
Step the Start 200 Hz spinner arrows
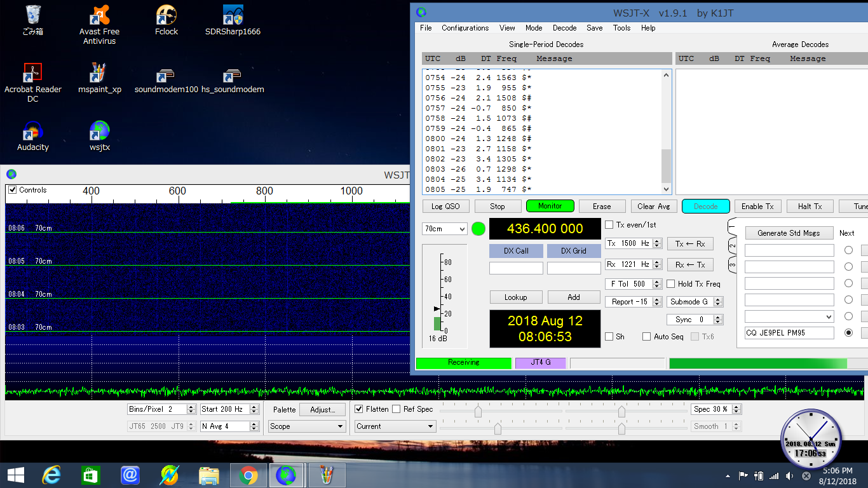254,409
